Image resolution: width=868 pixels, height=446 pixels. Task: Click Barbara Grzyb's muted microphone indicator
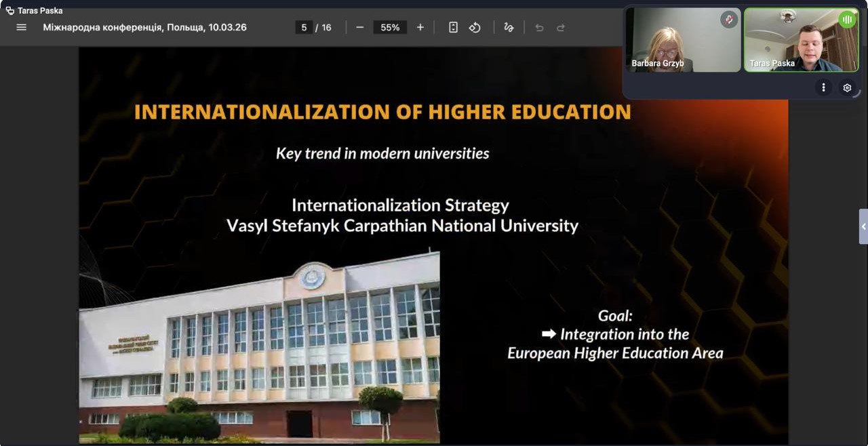pos(728,20)
